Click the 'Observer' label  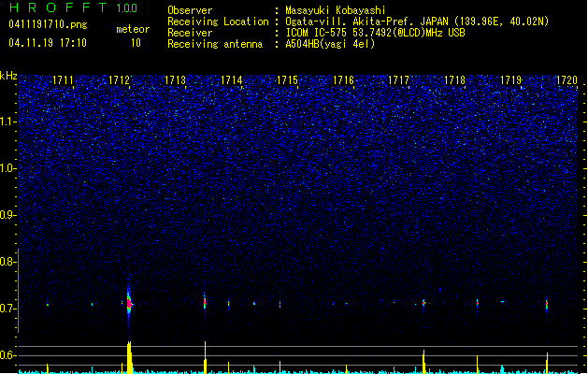[x=190, y=10]
